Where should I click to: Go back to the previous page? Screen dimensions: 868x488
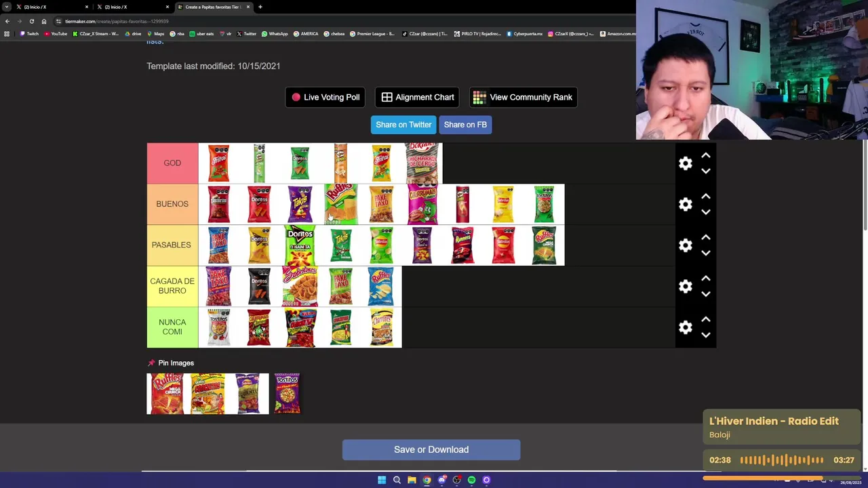pyautogui.click(x=7, y=21)
